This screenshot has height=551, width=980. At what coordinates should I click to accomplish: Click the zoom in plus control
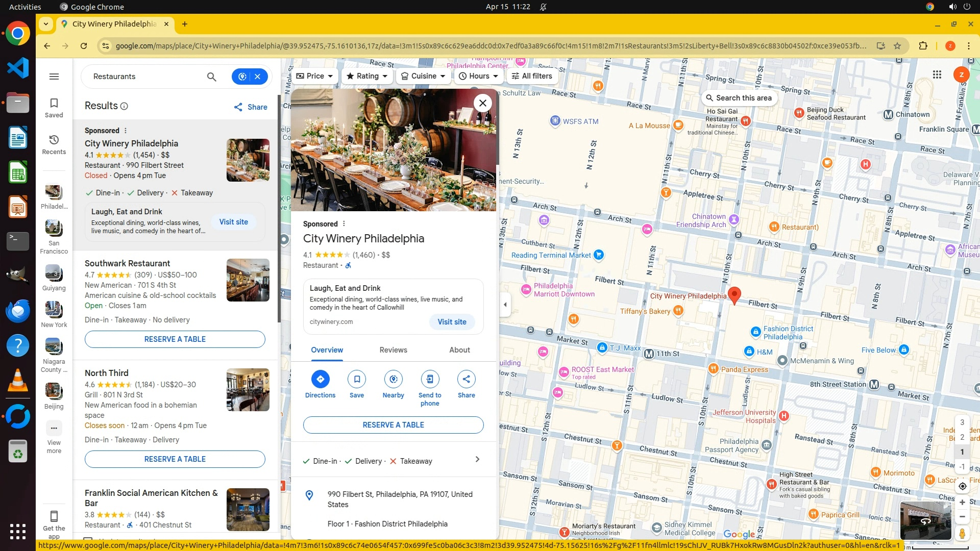(x=962, y=503)
